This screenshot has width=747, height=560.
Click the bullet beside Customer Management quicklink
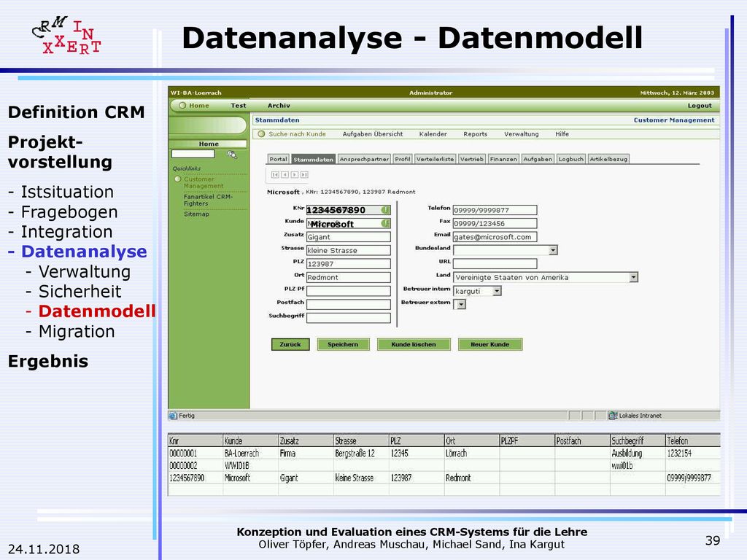point(178,179)
